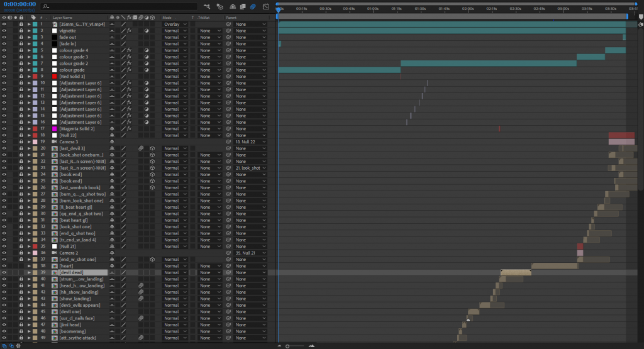Expand the Camera 2 layer properties

pos(29,253)
